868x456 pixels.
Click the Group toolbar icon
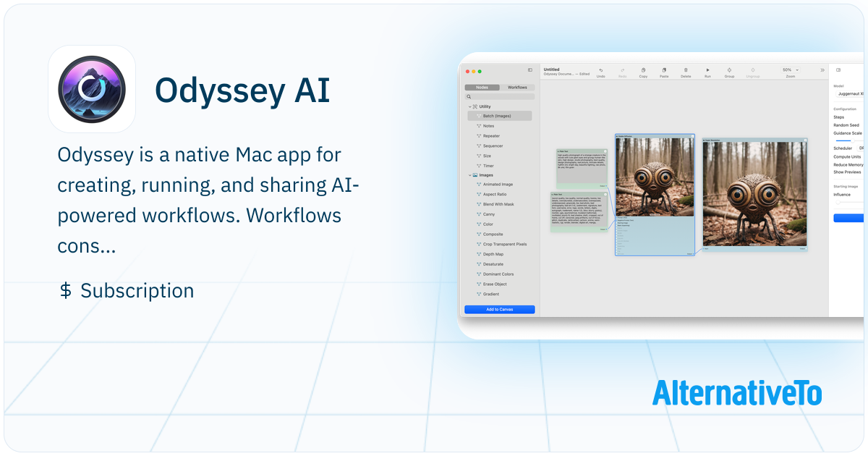coord(729,70)
